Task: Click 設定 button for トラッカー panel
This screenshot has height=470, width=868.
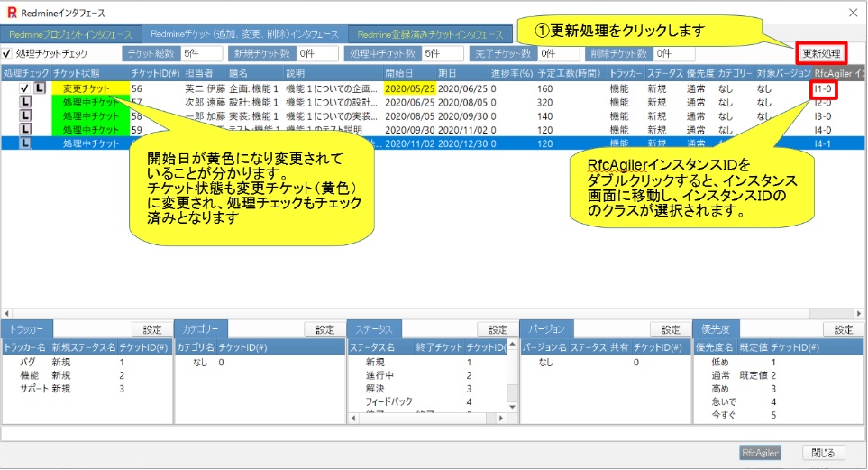Action: pos(151,330)
